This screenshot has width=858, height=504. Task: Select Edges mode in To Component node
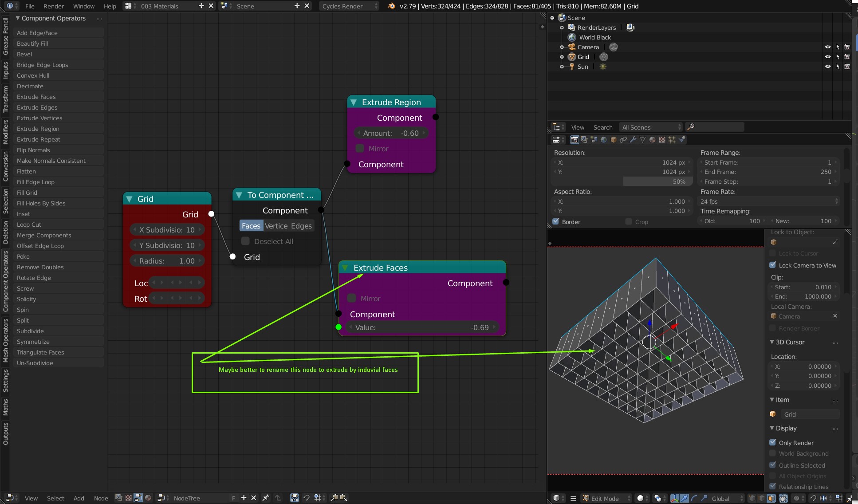coord(301,226)
